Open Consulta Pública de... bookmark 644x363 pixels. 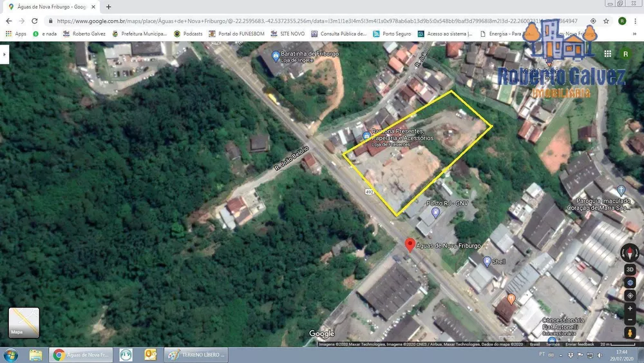339,34
